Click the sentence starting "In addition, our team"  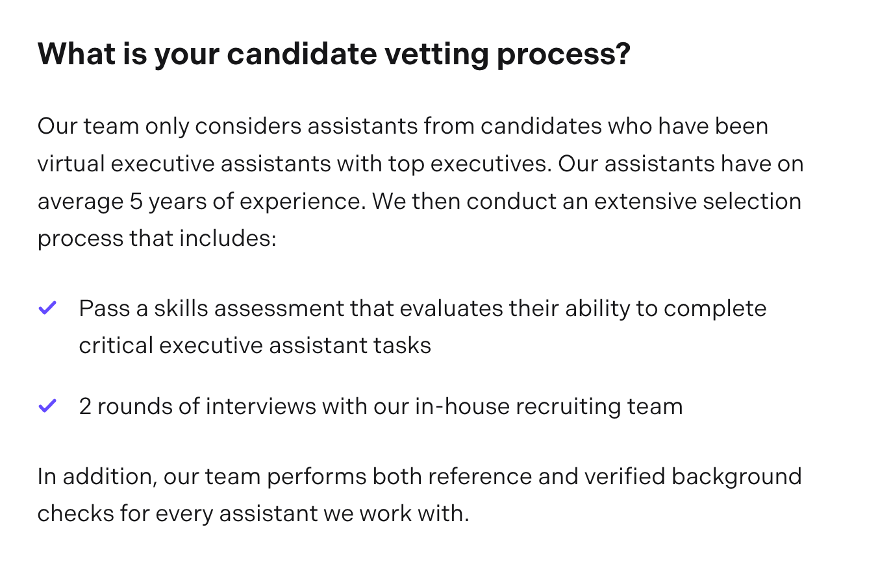click(419, 476)
